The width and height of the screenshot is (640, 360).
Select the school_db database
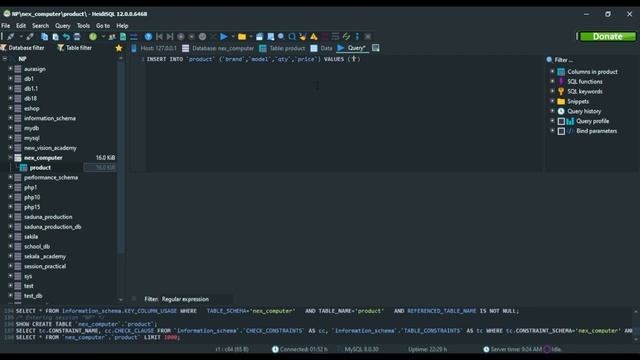coord(37,247)
